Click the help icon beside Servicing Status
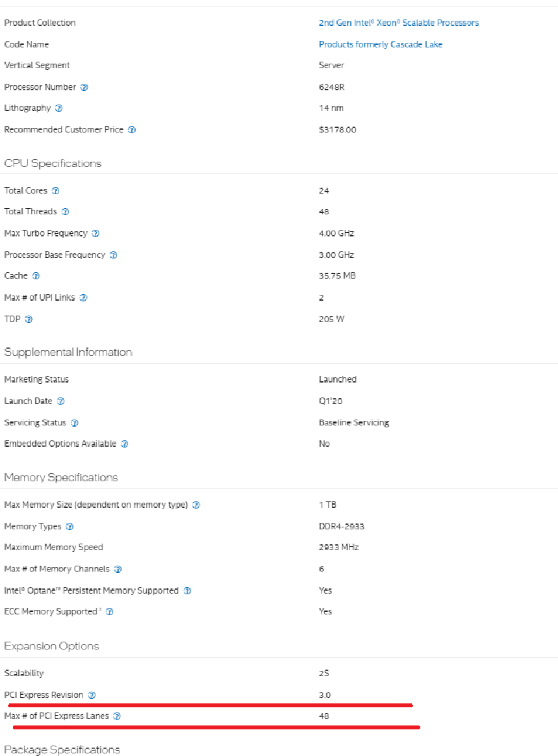 click(x=74, y=423)
